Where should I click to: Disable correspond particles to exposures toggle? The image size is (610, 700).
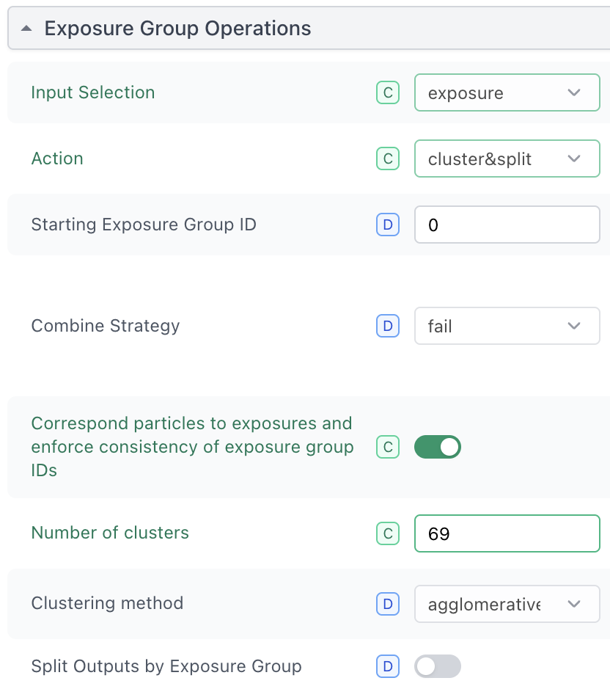tap(438, 447)
